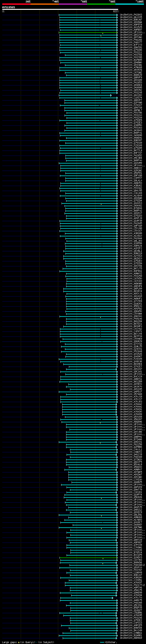This screenshot has height=644, width=146.
Task: Select subject UniRef100_A7NUU8
Action: tap(131, 67)
